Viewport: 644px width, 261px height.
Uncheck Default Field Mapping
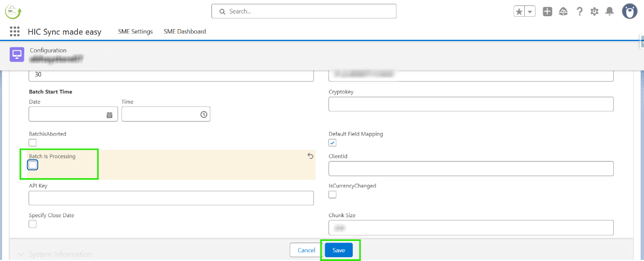point(333,143)
